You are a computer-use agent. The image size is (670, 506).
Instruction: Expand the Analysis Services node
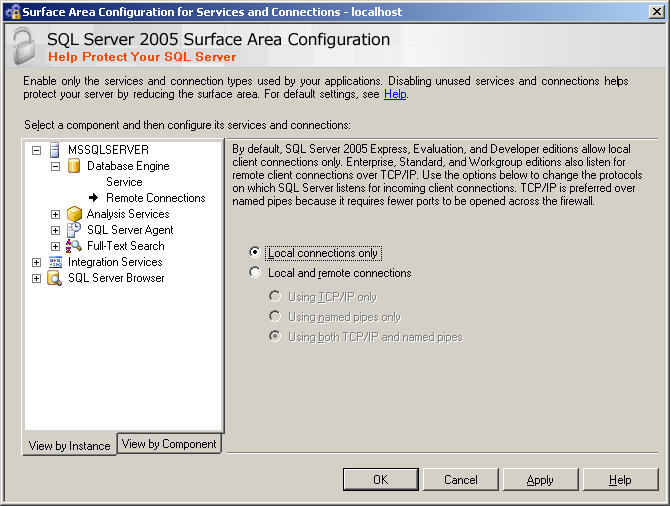(x=56, y=214)
